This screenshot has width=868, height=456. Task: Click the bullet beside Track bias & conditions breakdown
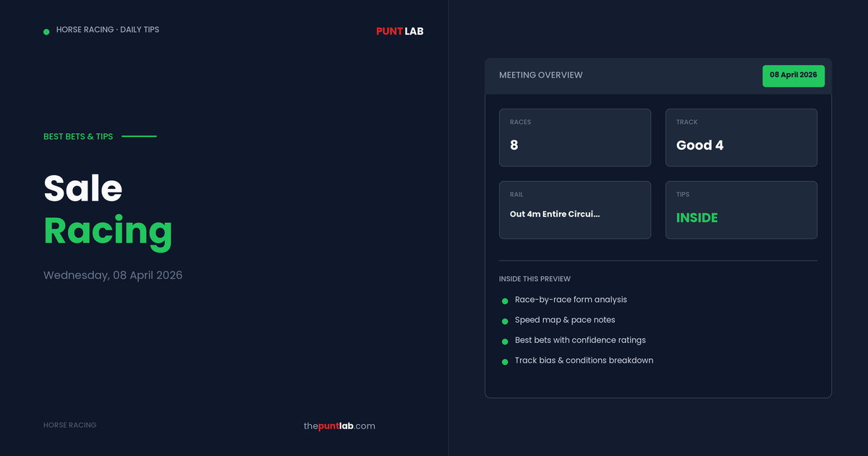tap(505, 361)
